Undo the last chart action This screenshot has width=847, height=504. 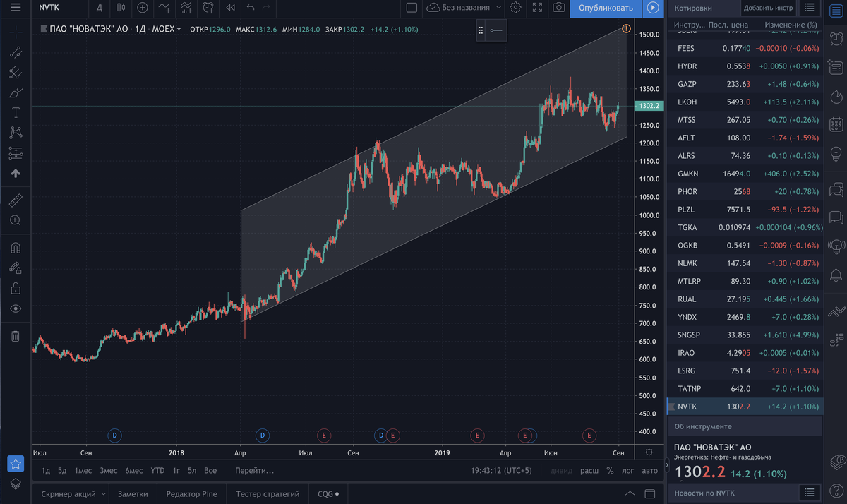(x=251, y=8)
